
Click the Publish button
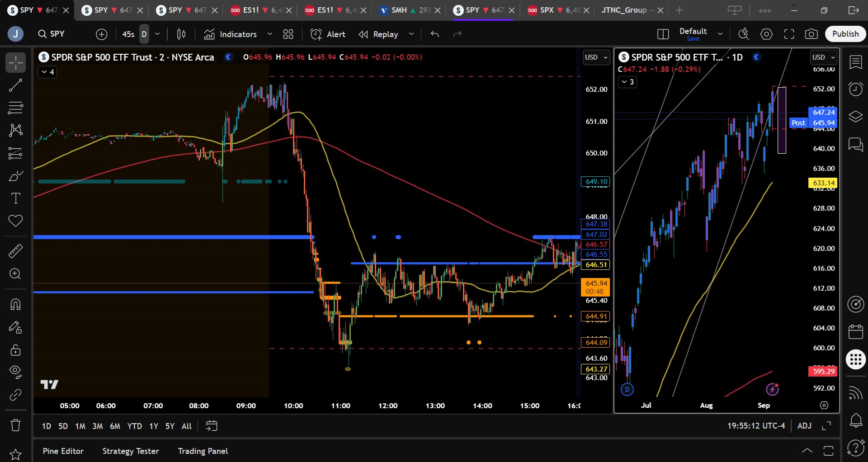click(x=845, y=34)
